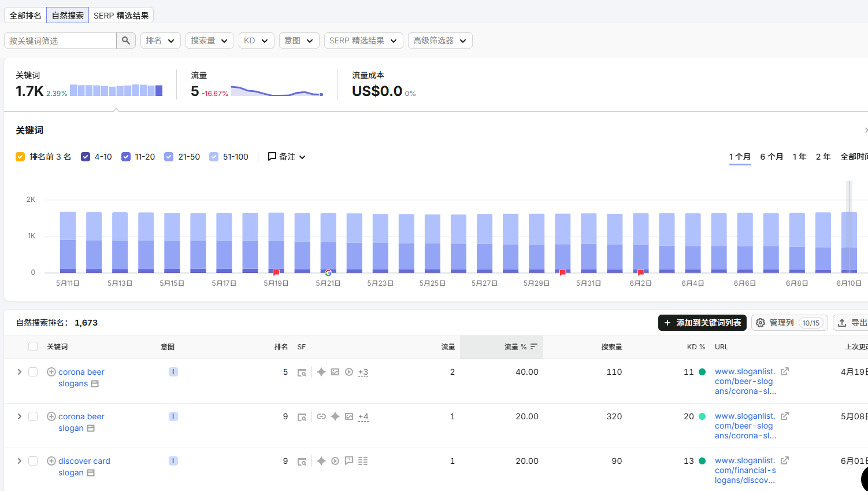This screenshot has width=868, height=491.
Task: Select the 1 年 time range
Action: tap(799, 157)
